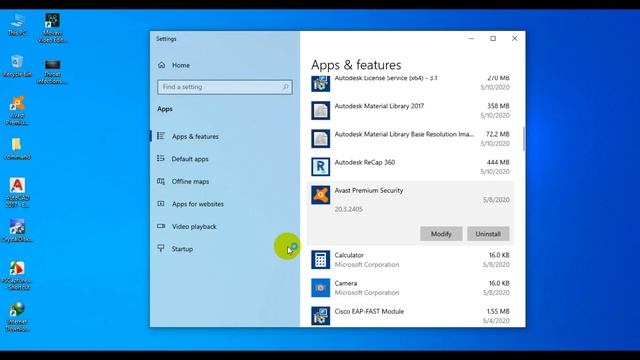Select the Avast Premium desktop shortcut

(17, 110)
